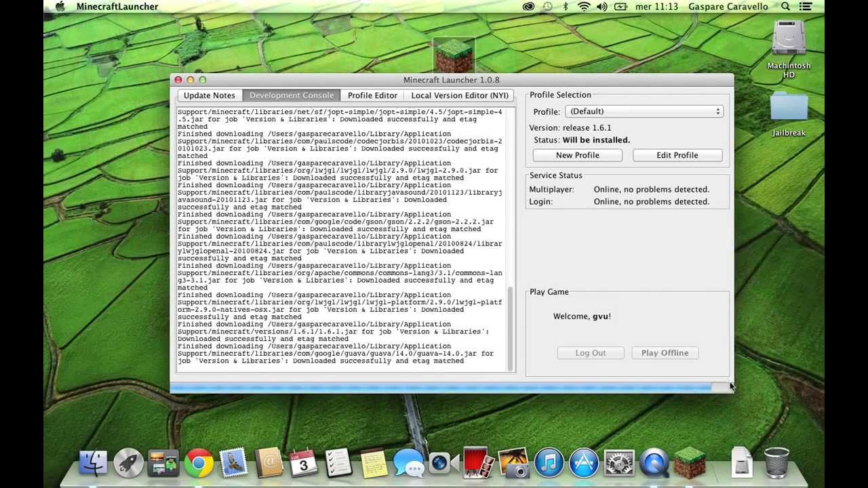Screen dimensions: 868x488
Task: Open Launchpad rocket icon in Dock
Action: point(128,463)
